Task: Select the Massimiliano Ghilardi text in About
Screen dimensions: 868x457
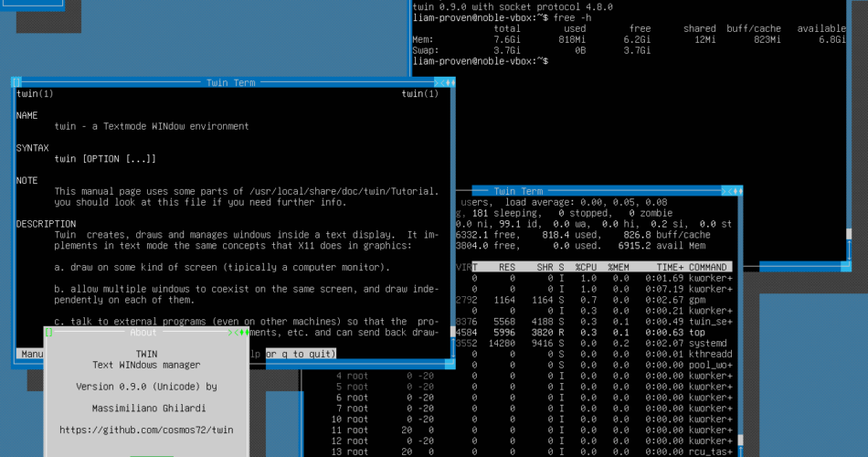Action: tap(148, 409)
